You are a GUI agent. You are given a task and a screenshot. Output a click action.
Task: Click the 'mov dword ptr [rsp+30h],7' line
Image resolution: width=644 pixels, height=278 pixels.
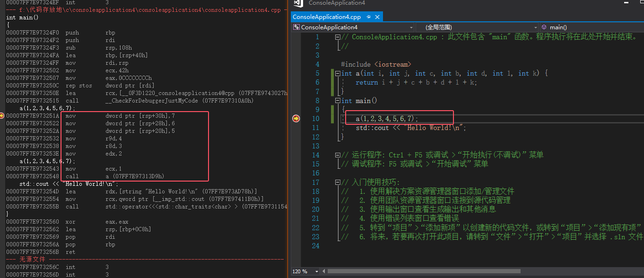pos(91,116)
